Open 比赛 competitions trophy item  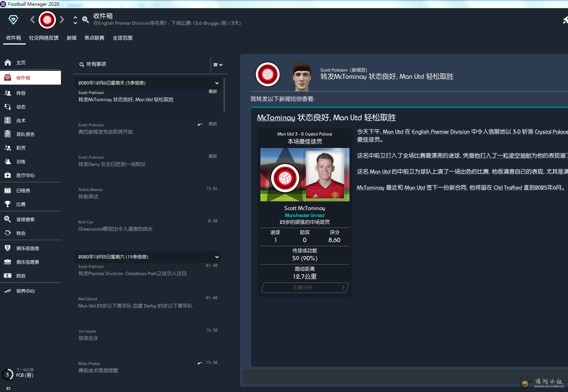tap(30, 204)
